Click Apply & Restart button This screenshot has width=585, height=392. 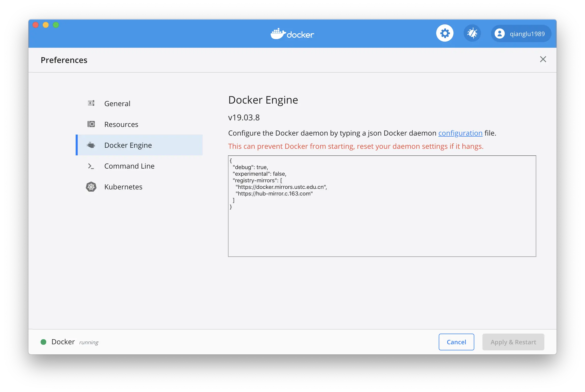click(x=513, y=342)
